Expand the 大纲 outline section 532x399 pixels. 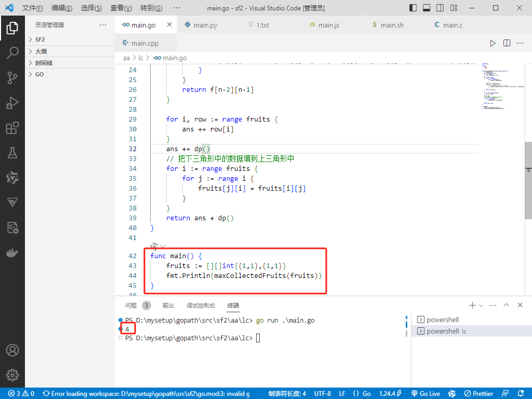point(70,51)
